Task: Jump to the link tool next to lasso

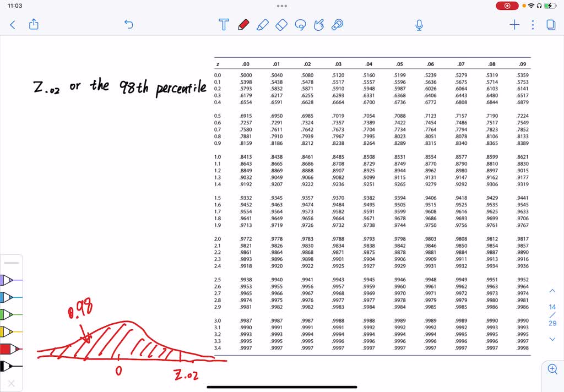Action: tap(337, 24)
